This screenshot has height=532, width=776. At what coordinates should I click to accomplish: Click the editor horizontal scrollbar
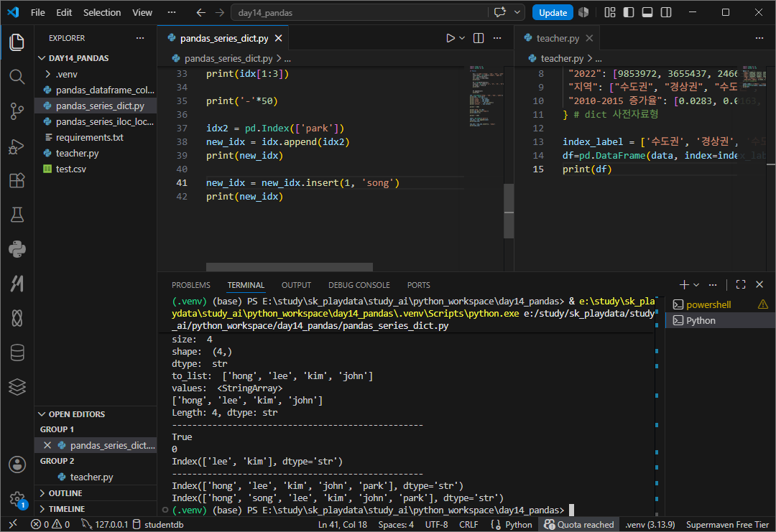click(289, 267)
